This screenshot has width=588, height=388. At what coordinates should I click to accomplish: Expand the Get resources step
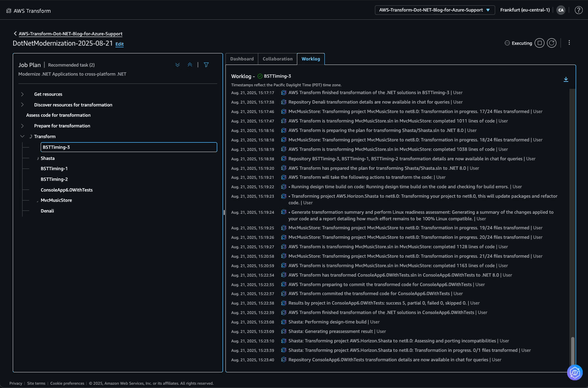point(22,94)
